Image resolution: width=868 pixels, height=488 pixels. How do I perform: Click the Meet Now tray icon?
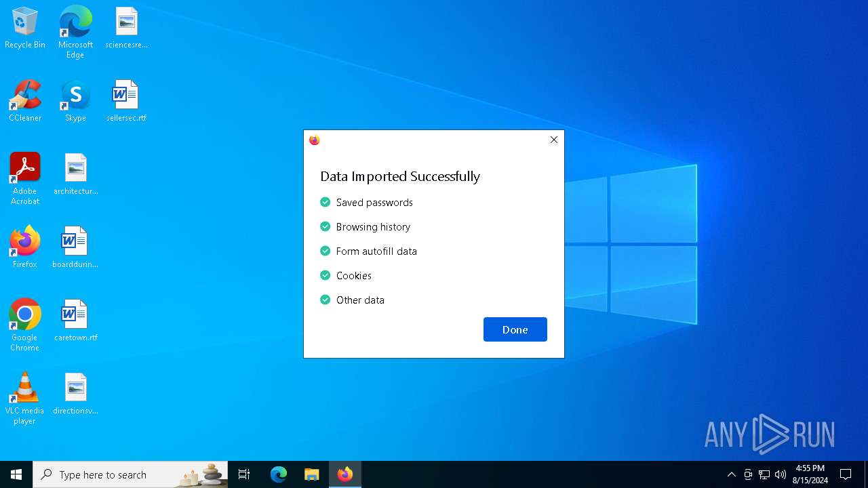click(748, 474)
